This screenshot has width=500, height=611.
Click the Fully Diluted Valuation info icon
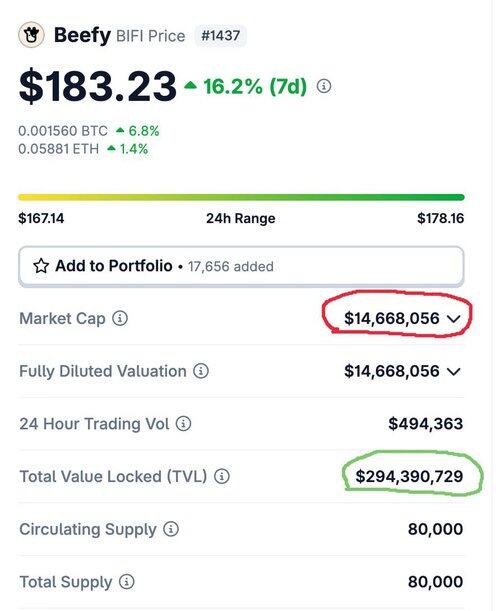[x=201, y=371]
